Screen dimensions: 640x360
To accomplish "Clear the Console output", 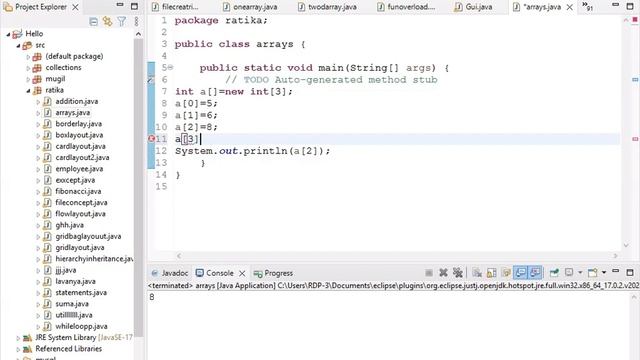I will click(477, 273).
